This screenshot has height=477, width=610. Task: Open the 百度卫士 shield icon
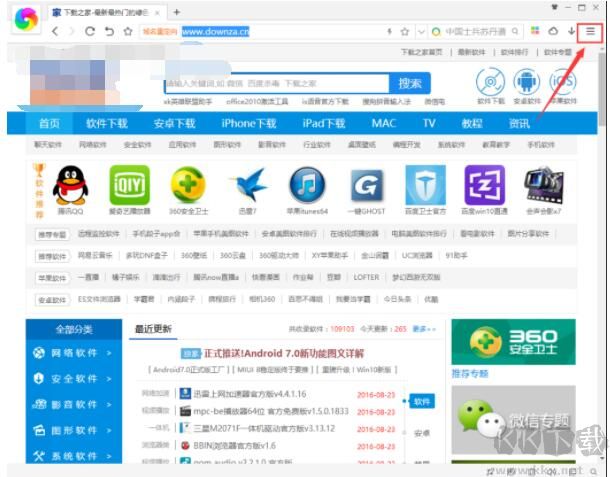tap(425, 185)
